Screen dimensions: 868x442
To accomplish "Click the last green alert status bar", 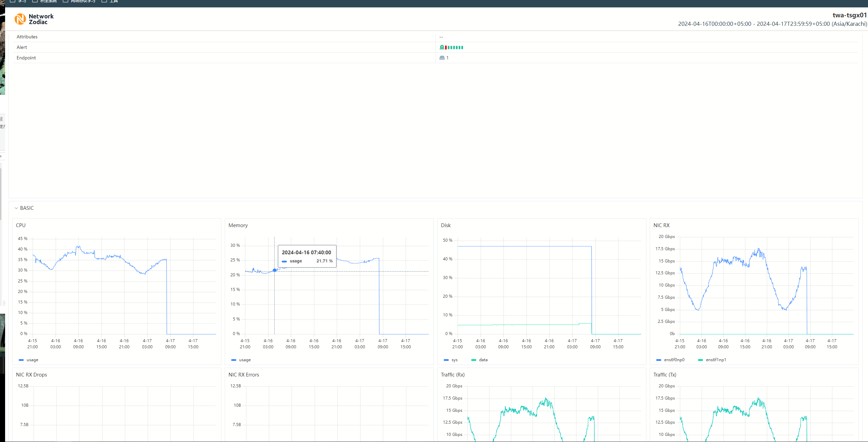I will click(462, 48).
